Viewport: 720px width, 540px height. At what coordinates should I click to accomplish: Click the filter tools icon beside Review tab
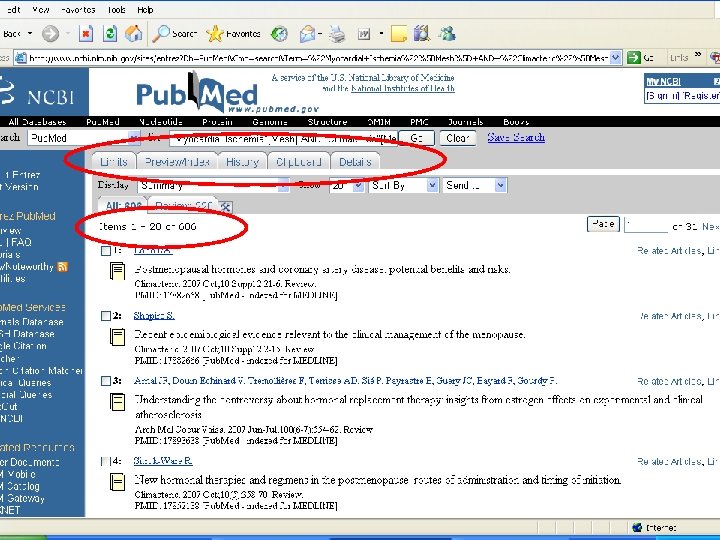point(225,207)
